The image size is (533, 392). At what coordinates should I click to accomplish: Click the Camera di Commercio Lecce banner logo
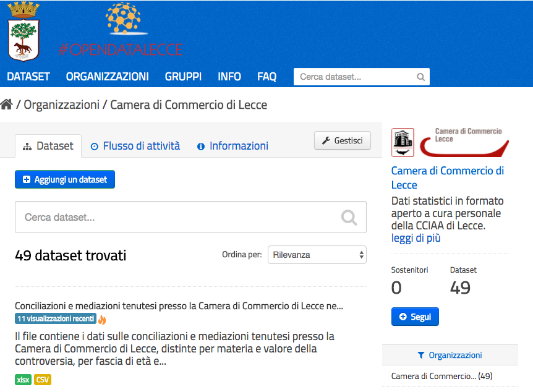point(464,142)
